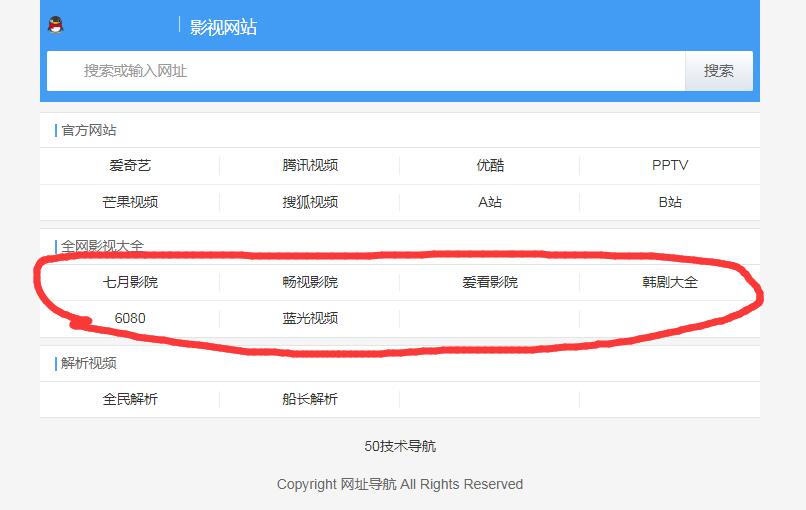Open the 优酷 link

pyautogui.click(x=490, y=166)
